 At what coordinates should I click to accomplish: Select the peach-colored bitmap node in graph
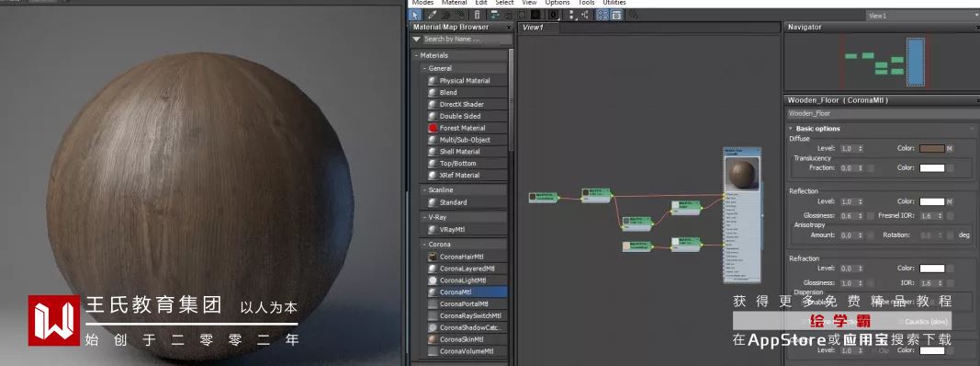click(x=636, y=246)
